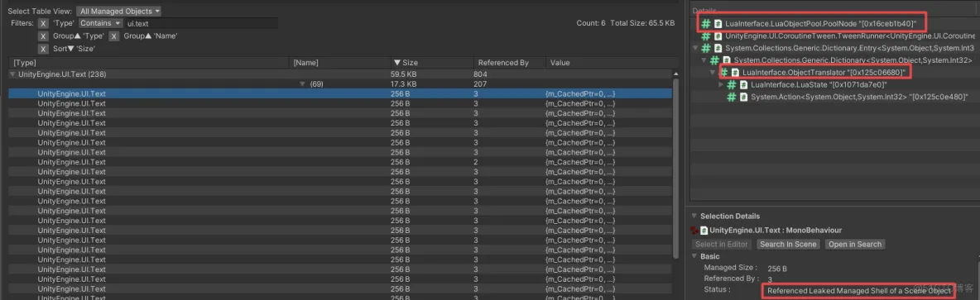Click the script file icon of LuaObjectPool.PoolNode

coord(718,24)
